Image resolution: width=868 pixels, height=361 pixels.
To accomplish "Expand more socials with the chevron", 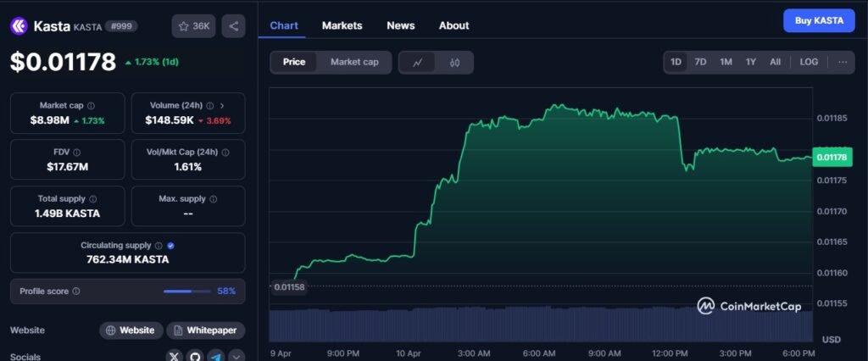I will pos(236,356).
